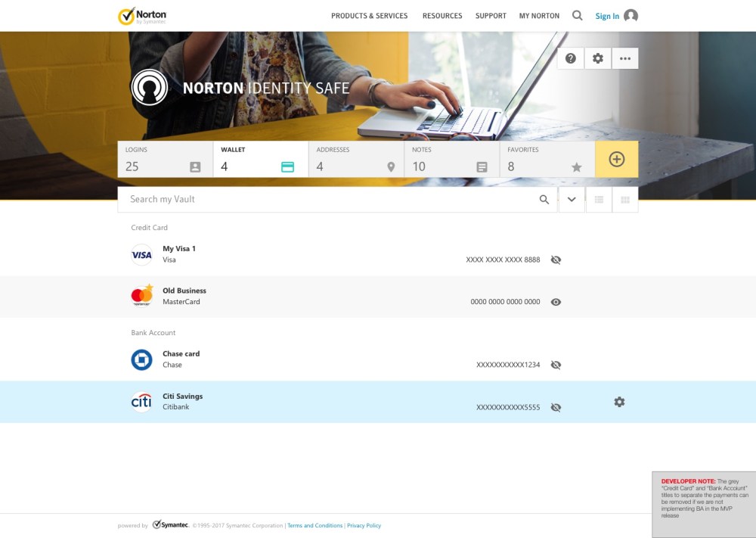
Task: Open the Products & Services menu
Action: (369, 16)
